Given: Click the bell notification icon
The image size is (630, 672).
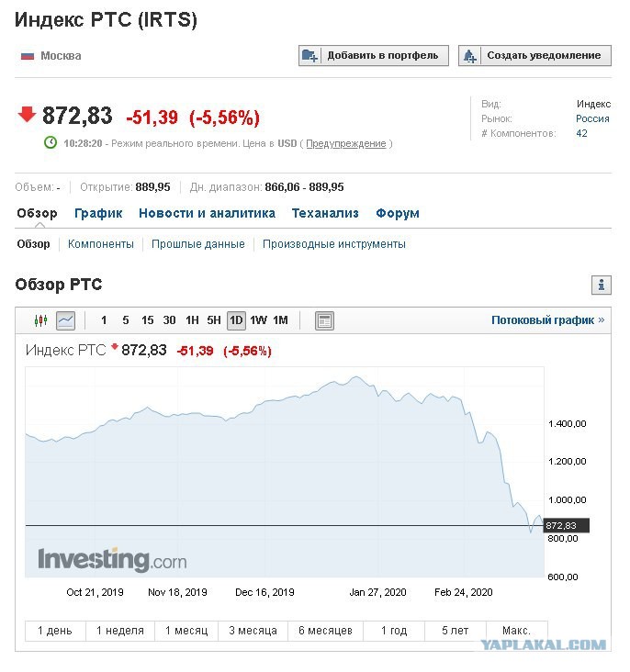Looking at the screenshot, I should (x=469, y=56).
